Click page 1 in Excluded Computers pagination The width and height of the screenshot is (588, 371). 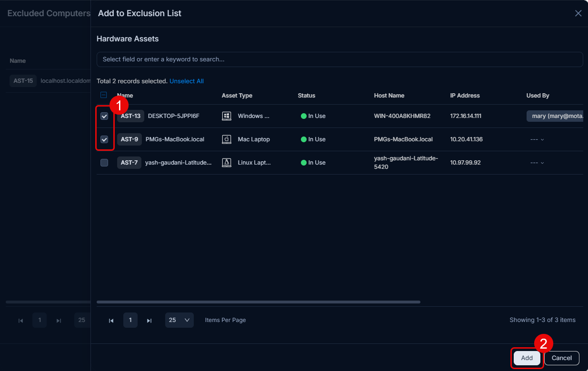pyautogui.click(x=40, y=320)
